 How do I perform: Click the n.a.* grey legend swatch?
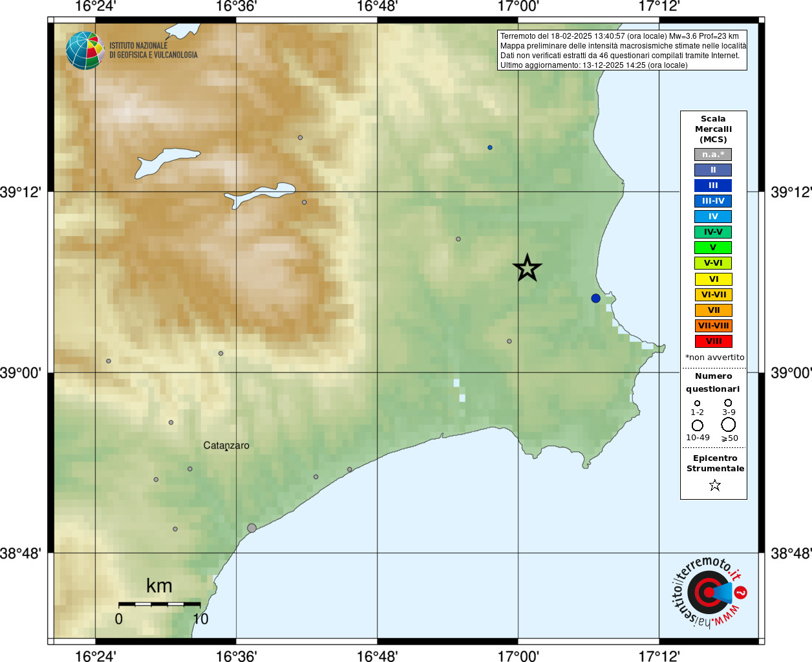(713, 155)
